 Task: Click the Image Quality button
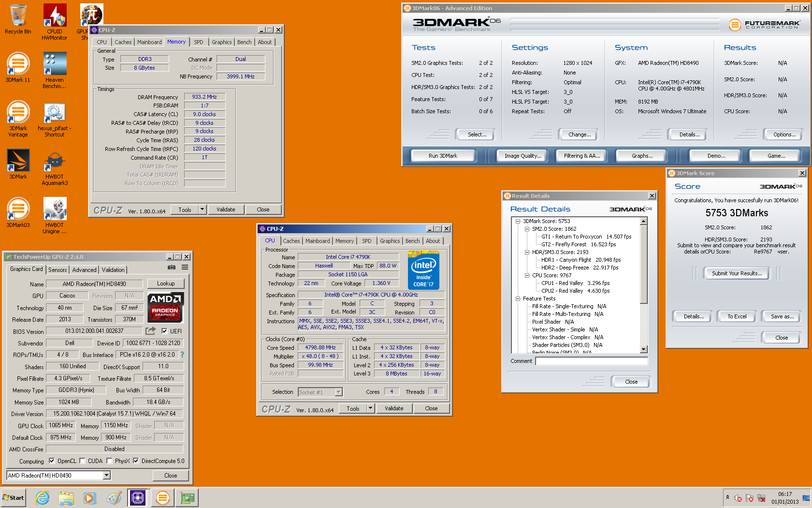[522, 156]
